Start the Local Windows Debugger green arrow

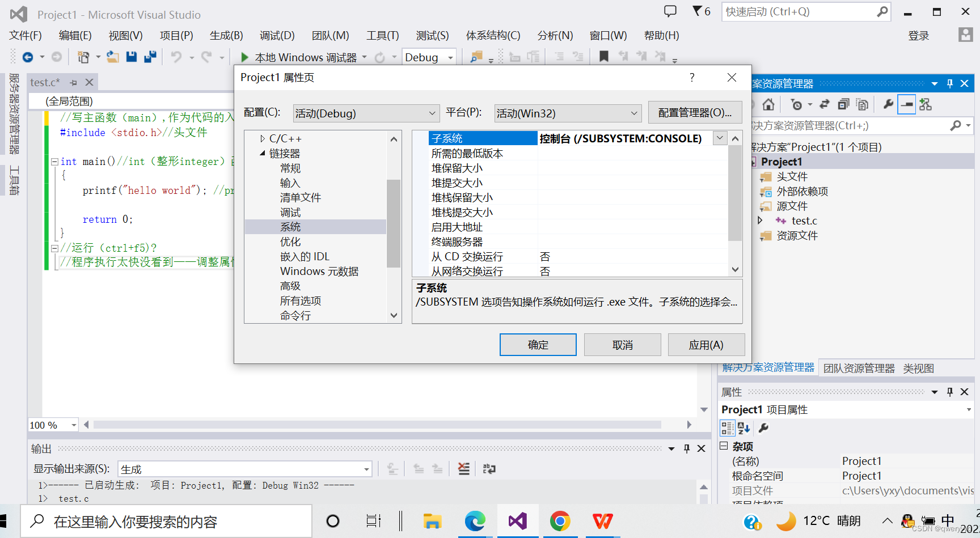pyautogui.click(x=244, y=57)
